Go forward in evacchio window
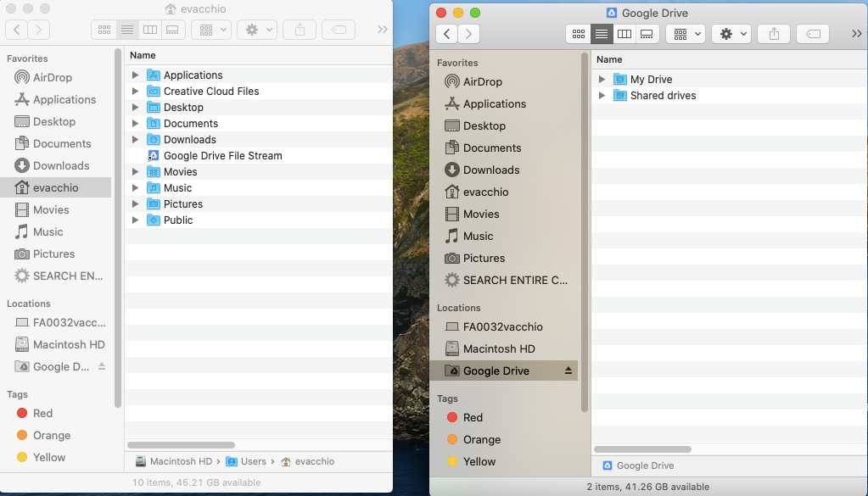The height and width of the screenshot is (496, 868). coord(39,30)
